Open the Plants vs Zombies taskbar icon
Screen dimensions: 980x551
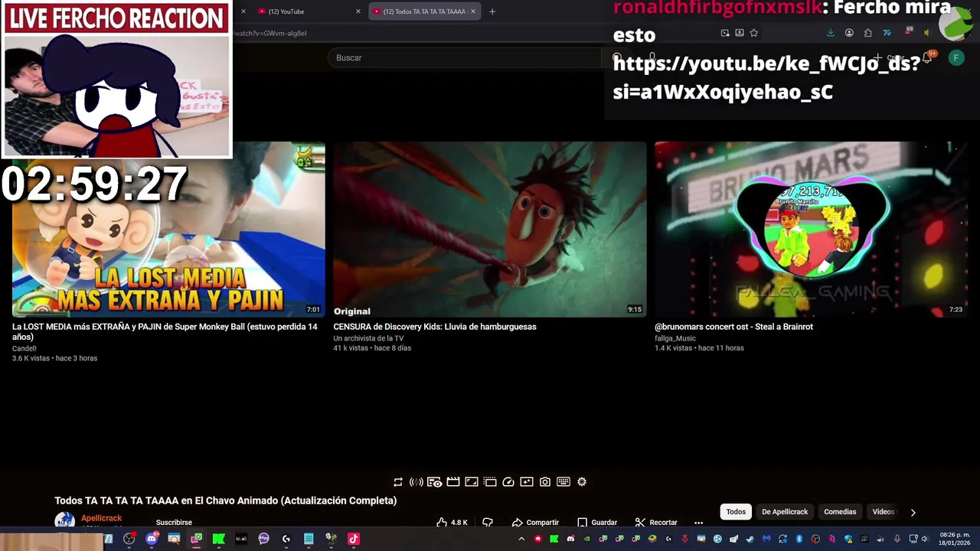(x=331, y=539)
